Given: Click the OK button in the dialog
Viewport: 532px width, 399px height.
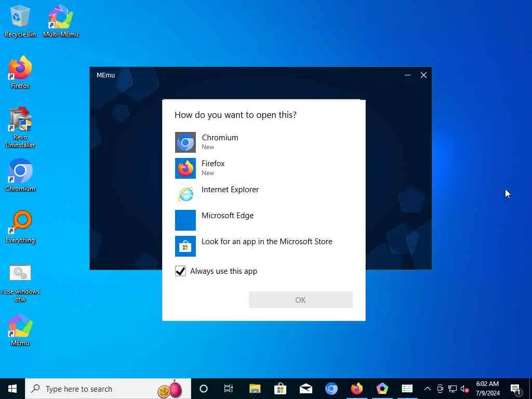Looking at the screenshot, I should (301, 300).
